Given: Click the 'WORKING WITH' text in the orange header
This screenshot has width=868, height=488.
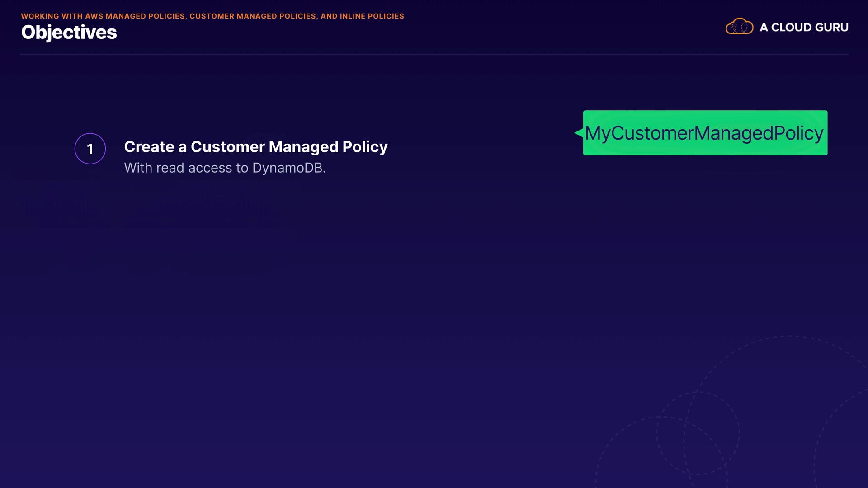Looking at the screenshot, I should coord(52,16).
